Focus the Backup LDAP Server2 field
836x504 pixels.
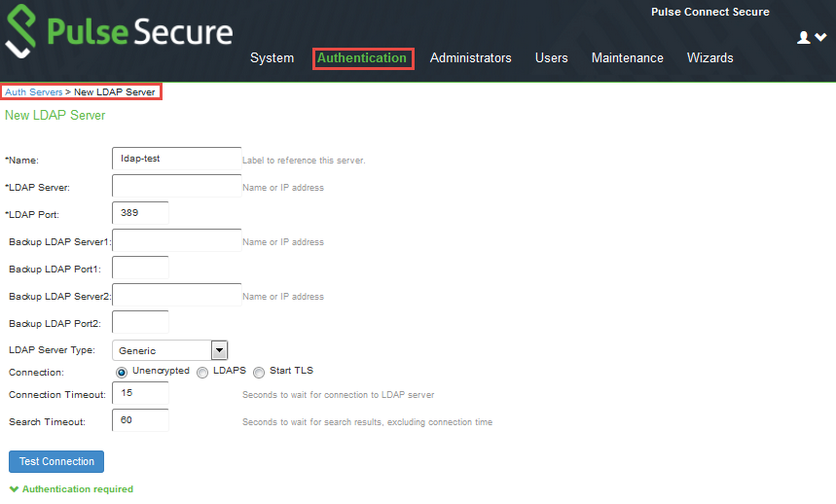(176, 295)
